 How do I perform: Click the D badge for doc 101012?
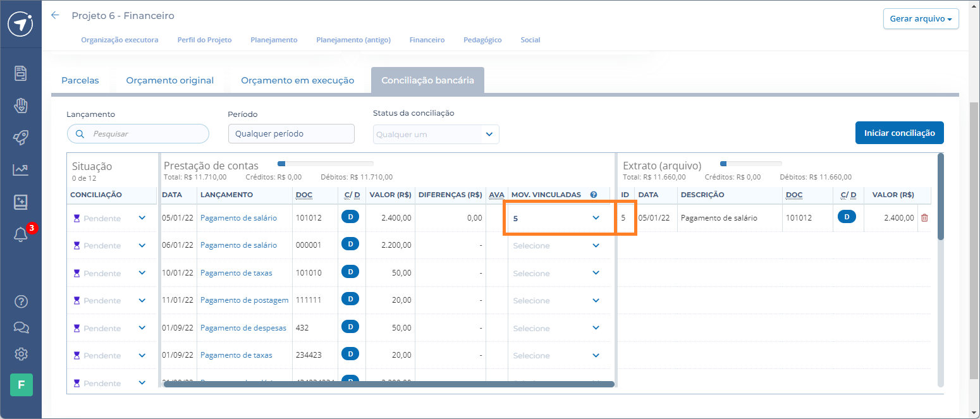pyautogui.click(x=350, y=217)
